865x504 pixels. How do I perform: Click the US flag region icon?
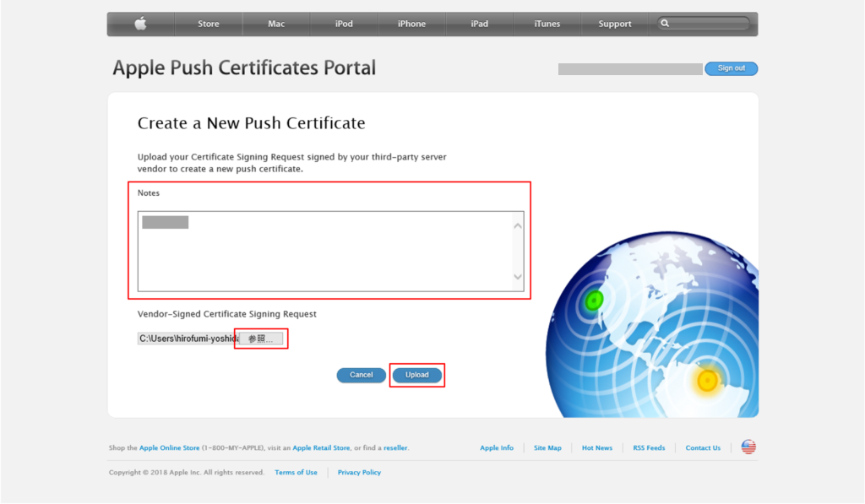pos(748,447)
